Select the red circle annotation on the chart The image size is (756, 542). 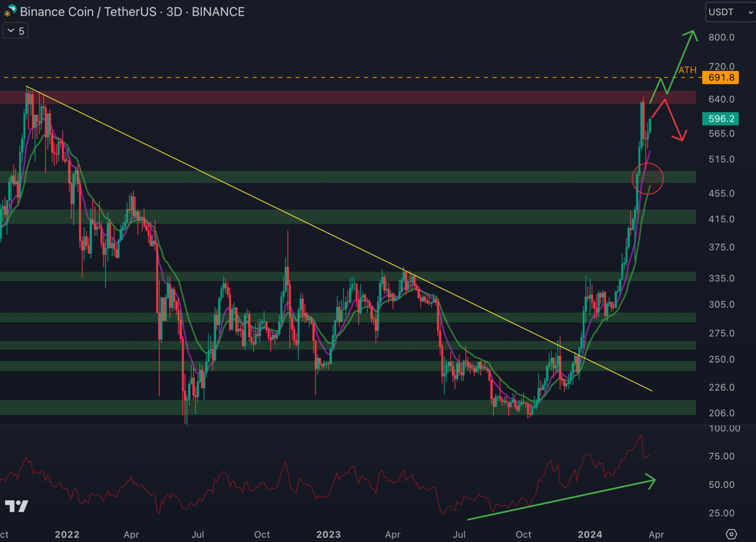click(x=648, y=179)
